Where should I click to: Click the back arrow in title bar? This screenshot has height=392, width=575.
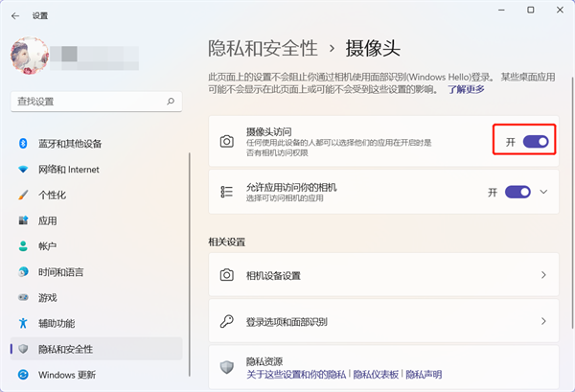pyautogui.click(x=14, y=15)
